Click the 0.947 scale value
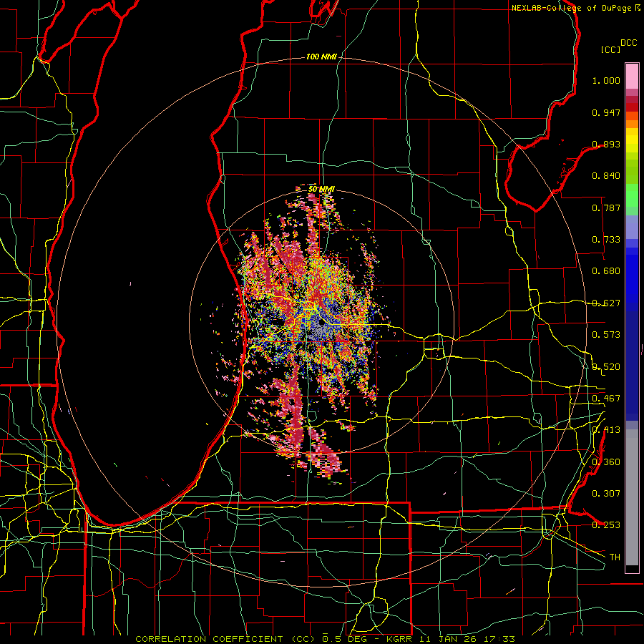The width and height of the screenshot is (644, 644). click(606, 112)
